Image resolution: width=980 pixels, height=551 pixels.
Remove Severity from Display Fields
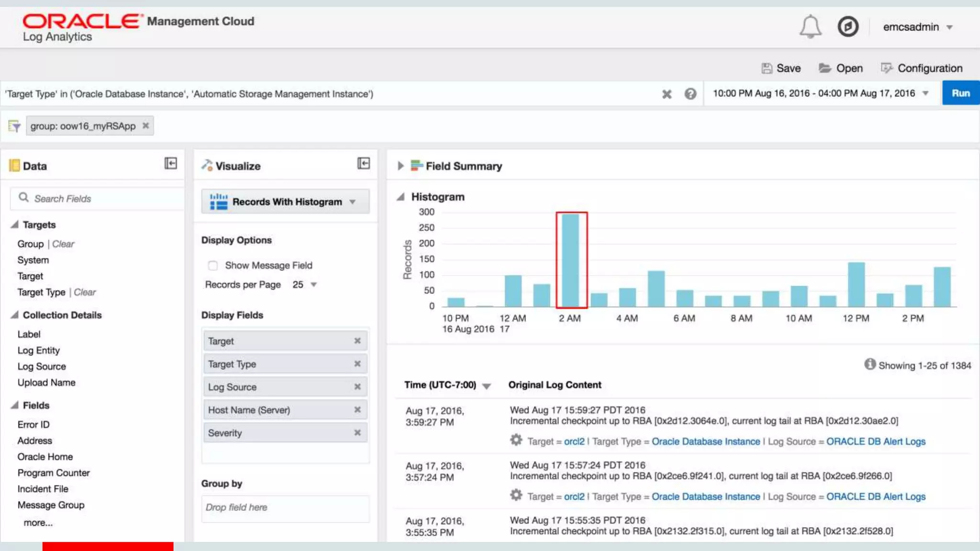pos(357,433)
